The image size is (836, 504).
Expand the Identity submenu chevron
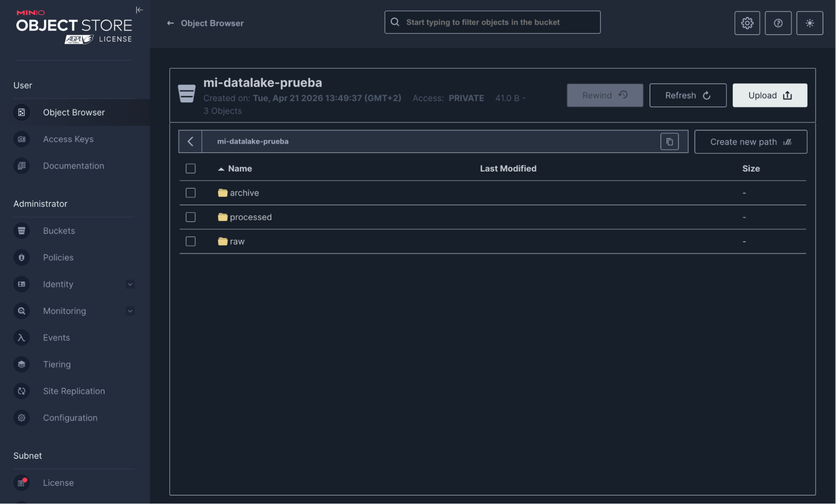click(130, 284)
